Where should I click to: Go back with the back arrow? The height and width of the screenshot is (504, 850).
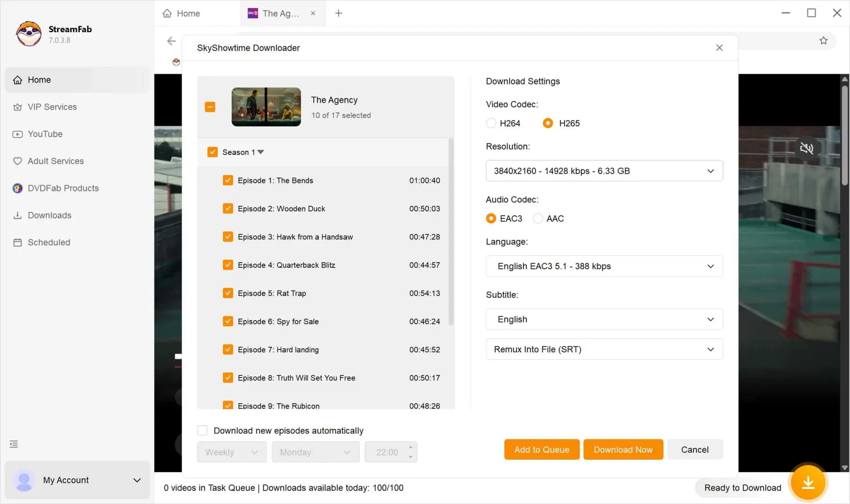point(171,41)
